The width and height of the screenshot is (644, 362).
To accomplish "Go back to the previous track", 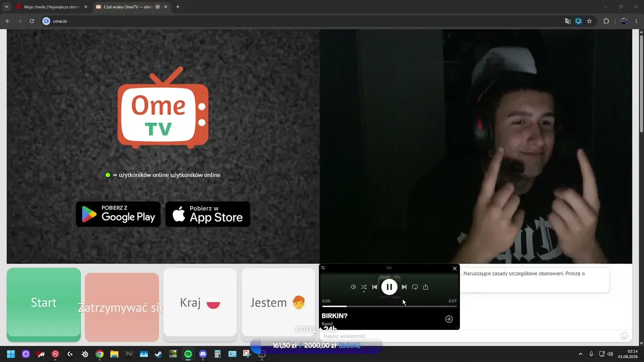I will click(374, 287).
